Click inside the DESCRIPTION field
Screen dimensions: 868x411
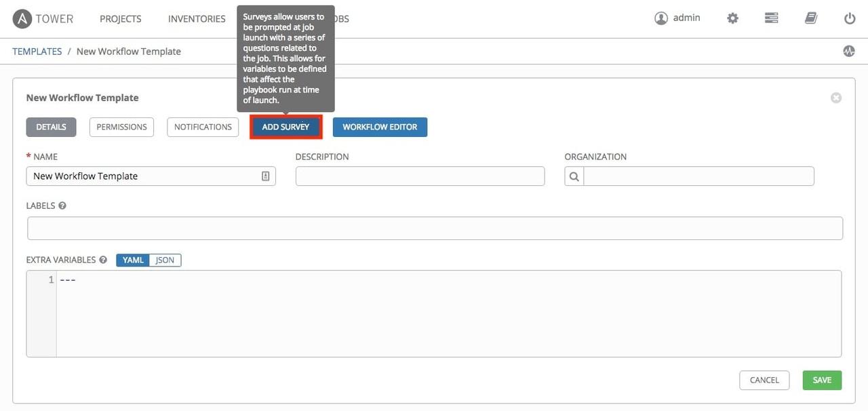point(420,176)
